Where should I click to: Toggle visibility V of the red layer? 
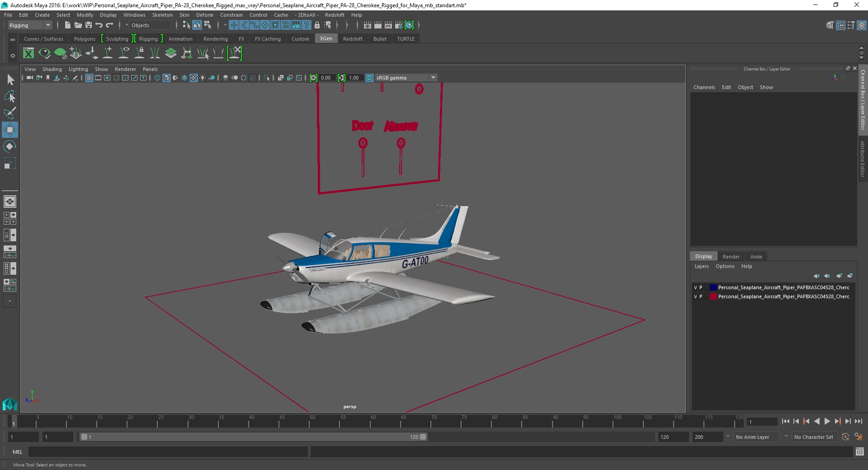[695, 296]
